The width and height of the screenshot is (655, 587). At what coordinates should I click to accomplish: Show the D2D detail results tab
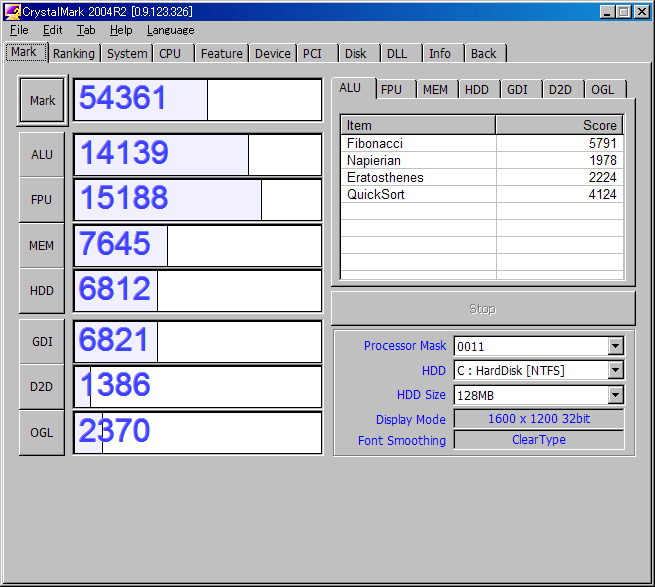(563, 90)
